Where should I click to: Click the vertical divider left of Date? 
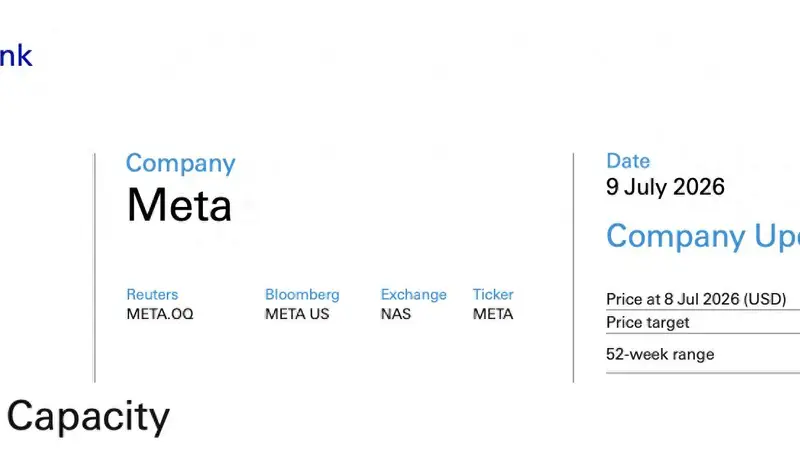pos(573,267)
